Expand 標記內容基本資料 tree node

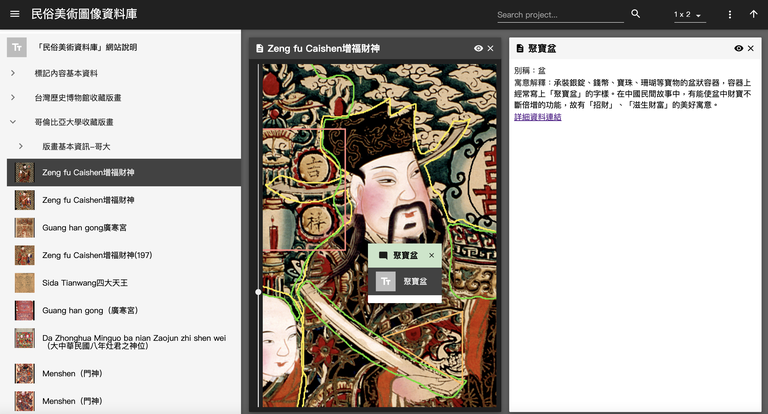tap(13, 73)
